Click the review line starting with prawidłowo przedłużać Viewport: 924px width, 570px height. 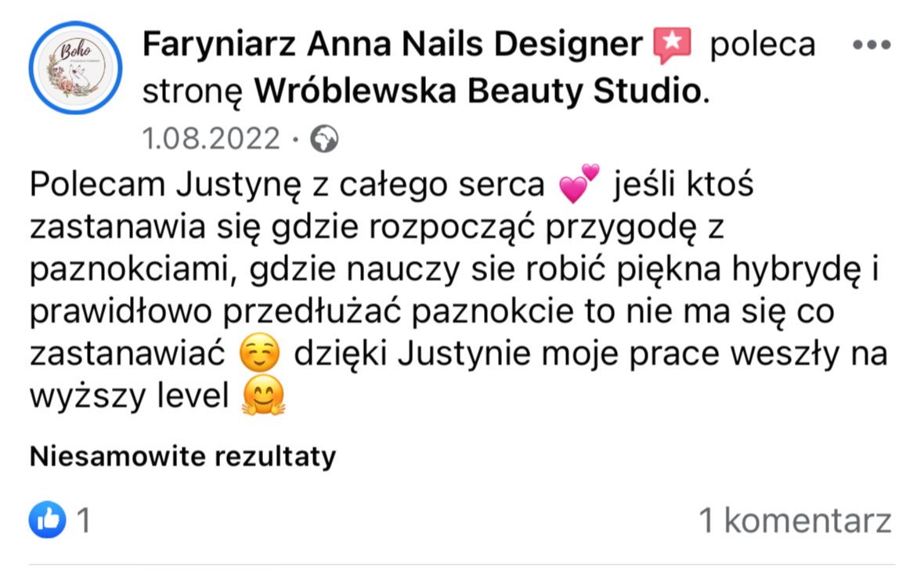[x=432, y=312]
